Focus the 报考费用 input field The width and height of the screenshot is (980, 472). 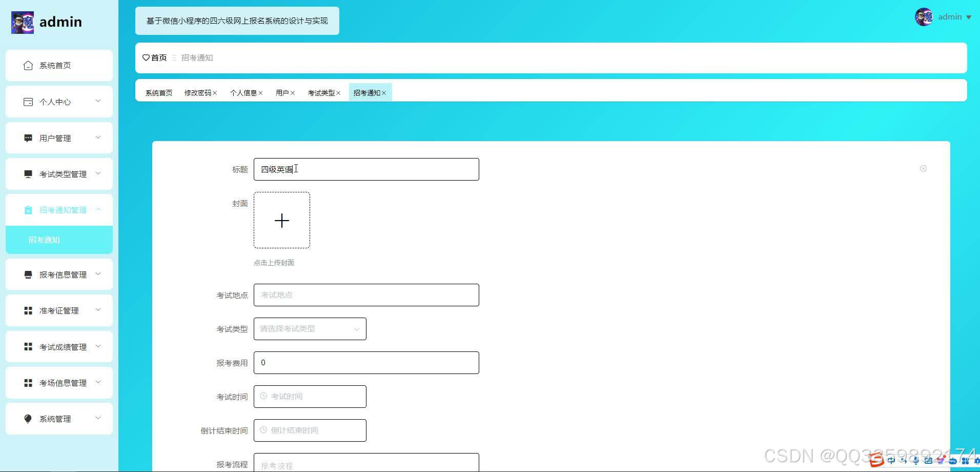pyautogui.click(x=366, y=363)
